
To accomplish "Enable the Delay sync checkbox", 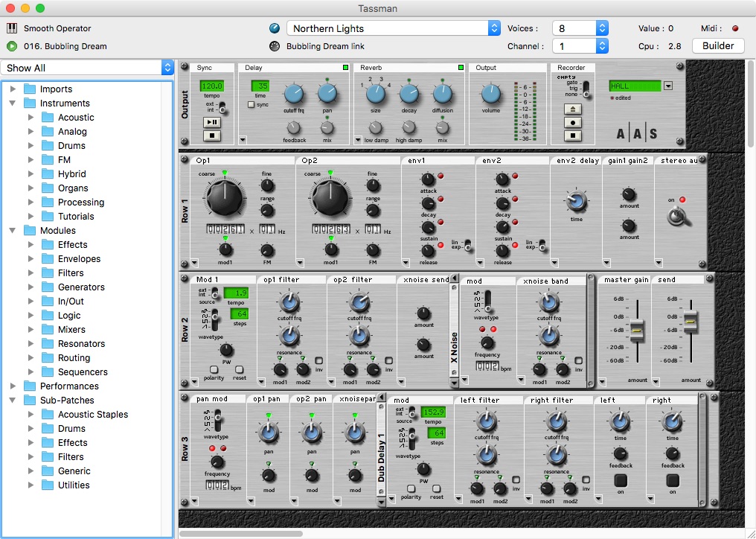I will click(x=252, y=105).
